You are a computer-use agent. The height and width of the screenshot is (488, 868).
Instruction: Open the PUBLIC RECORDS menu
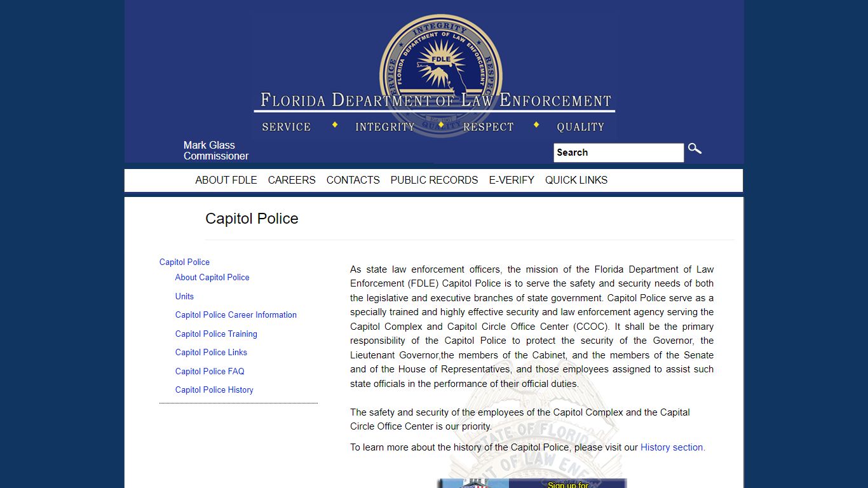pos(434,180)
